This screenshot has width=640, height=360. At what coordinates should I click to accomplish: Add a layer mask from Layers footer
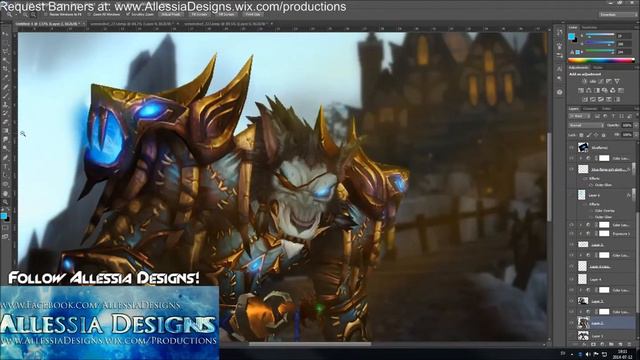593,345
